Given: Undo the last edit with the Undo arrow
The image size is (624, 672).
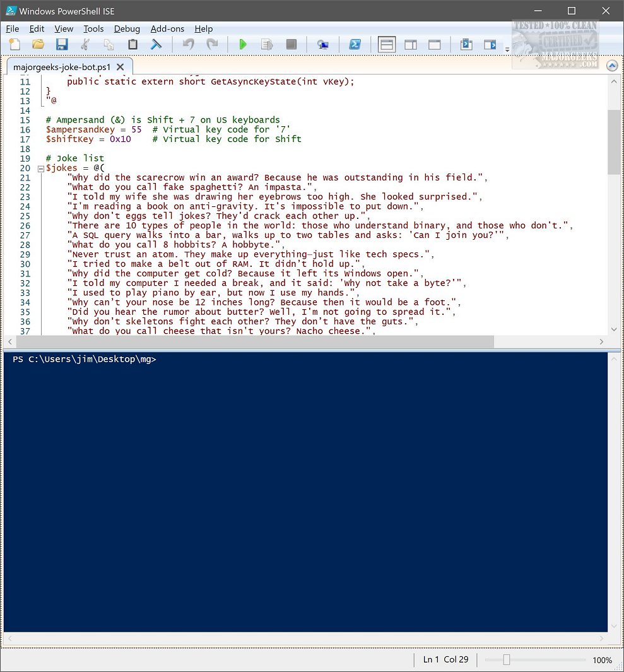Looking at the screenshot, I should pos(189,44).
